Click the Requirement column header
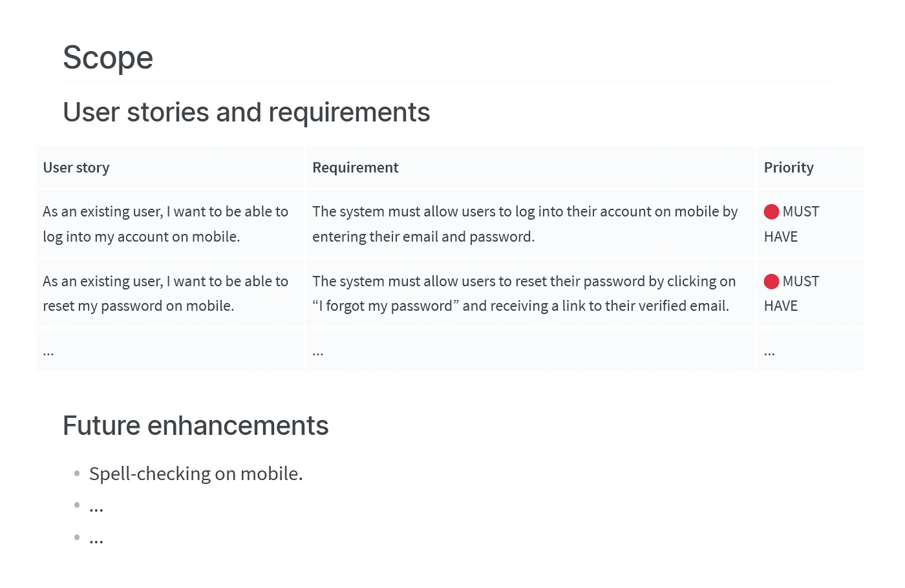This screenshot has height=588, width=905. [x=355, y=168]
